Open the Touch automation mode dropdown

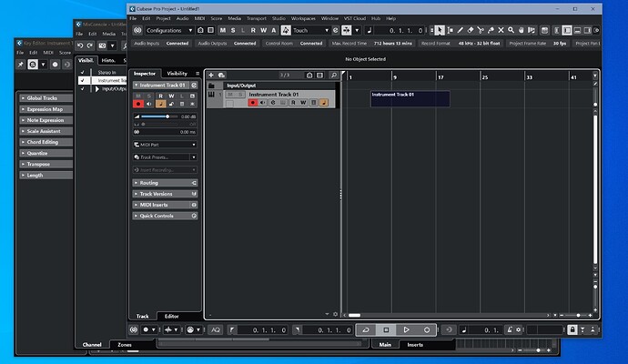[311, 30]
